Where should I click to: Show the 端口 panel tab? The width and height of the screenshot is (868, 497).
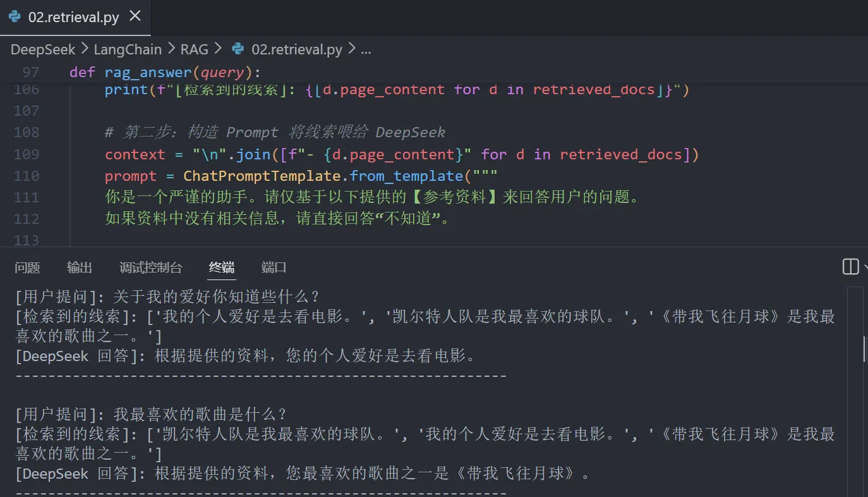point(274,267)
